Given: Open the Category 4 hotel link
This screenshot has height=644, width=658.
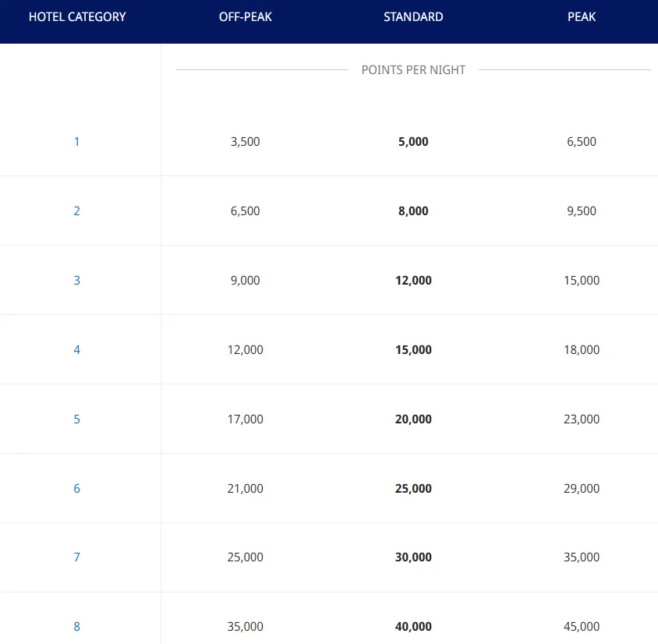Looking at the screenshot, I should (x=76, y=349).
